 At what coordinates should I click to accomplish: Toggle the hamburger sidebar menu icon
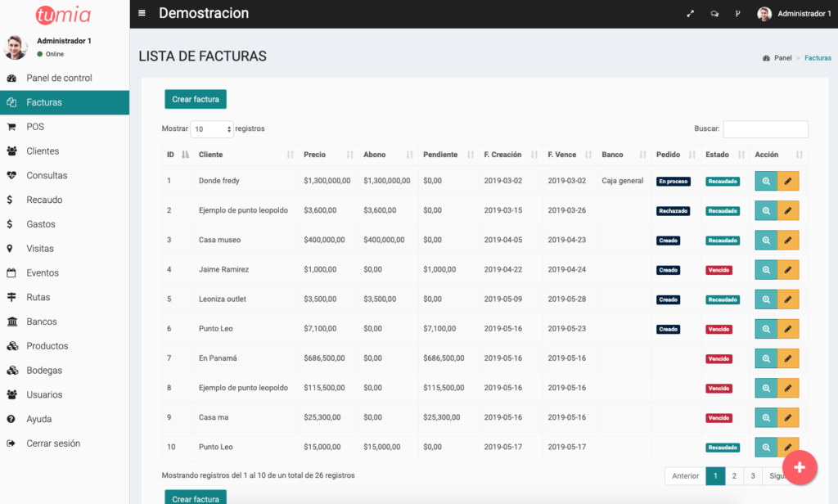142,13
